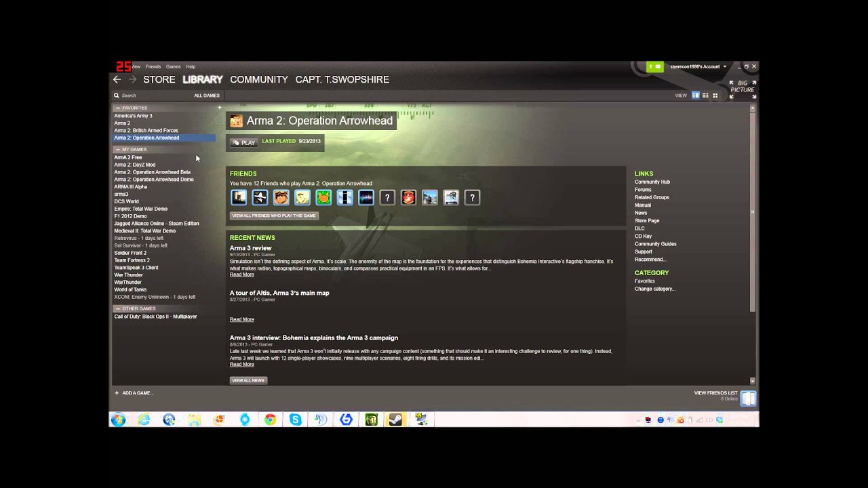868x488 pixels.
Task: Collapse the Favorites category
Action: pos(117,108)
